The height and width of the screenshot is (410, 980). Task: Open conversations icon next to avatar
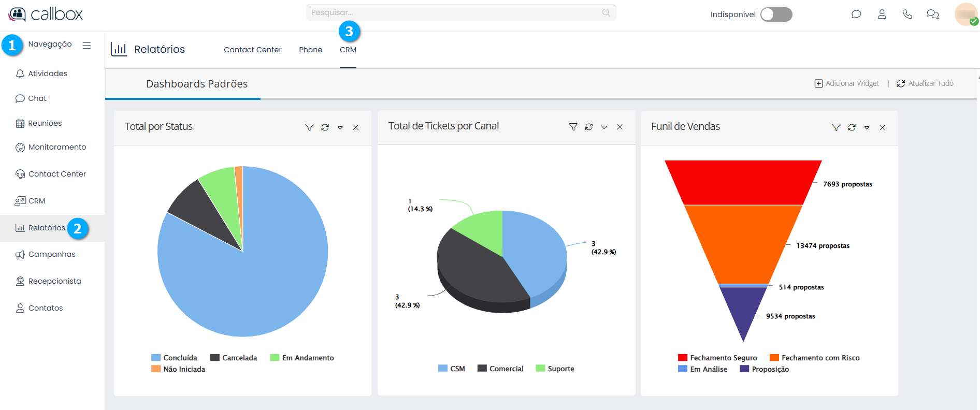[x=933, y=14]
